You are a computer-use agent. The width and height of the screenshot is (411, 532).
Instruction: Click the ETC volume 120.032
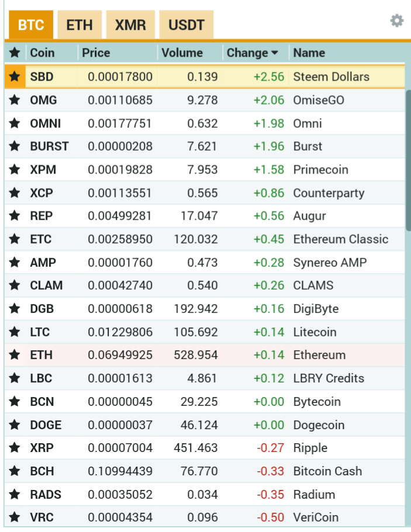coord(196,239)
